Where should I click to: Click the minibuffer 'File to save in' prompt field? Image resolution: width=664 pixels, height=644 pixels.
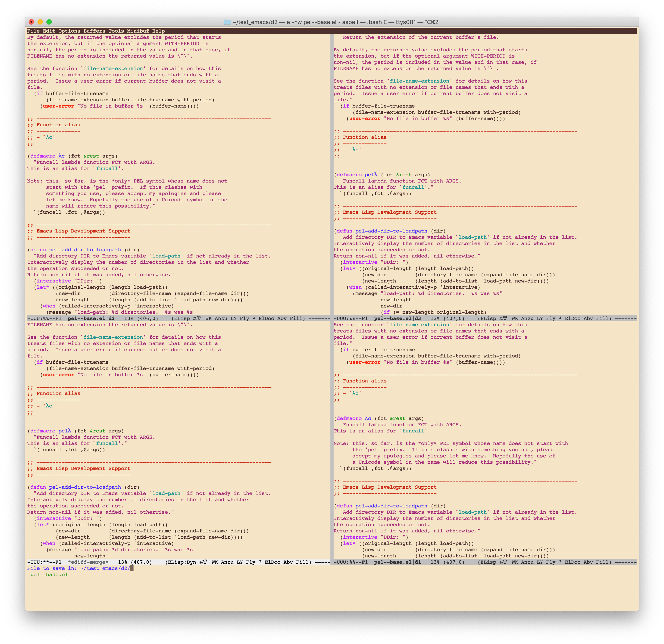point(80,568)
